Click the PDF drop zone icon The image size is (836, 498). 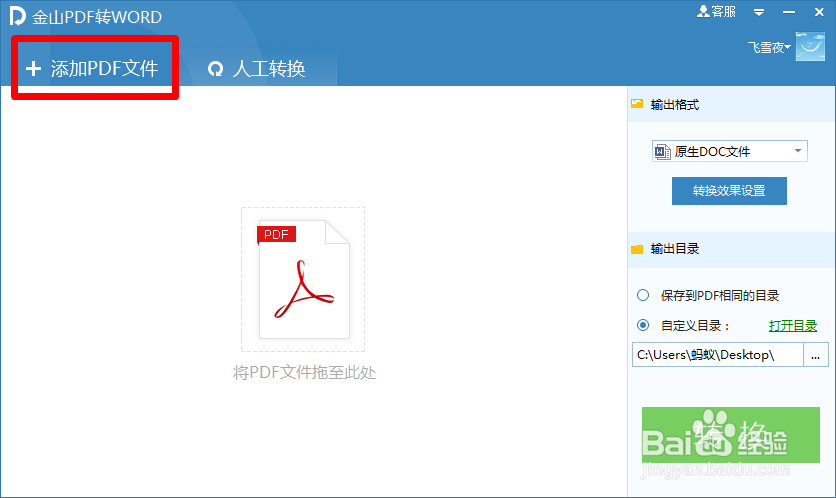pyautogui.click(x=303, y=279)
